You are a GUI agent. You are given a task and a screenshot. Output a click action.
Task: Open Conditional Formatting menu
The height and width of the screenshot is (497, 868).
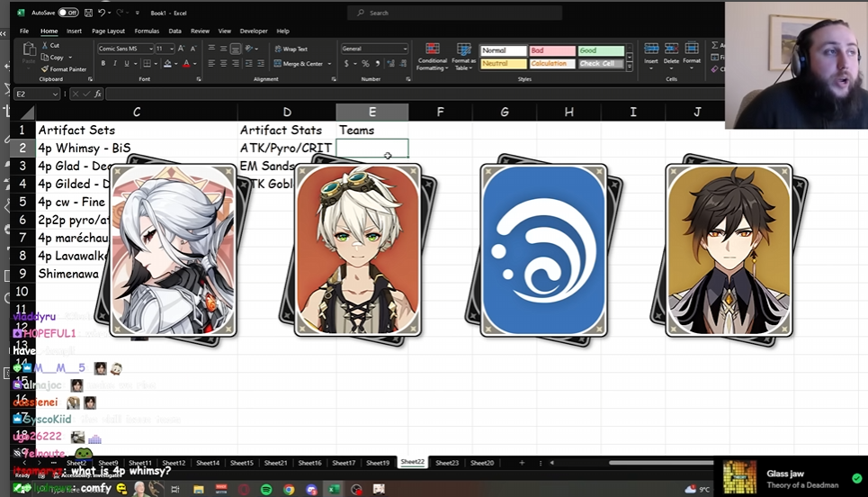click(x=432, y=57)
